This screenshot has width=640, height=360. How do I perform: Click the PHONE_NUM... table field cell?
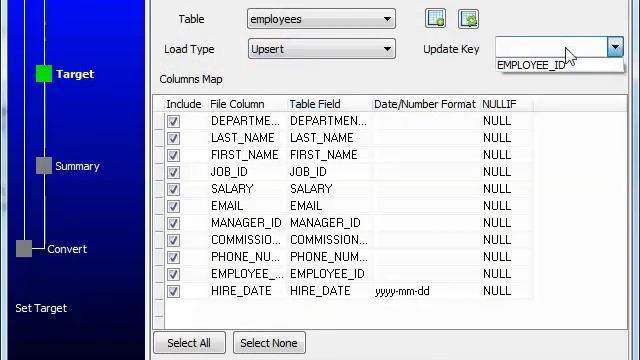[329, 257]
